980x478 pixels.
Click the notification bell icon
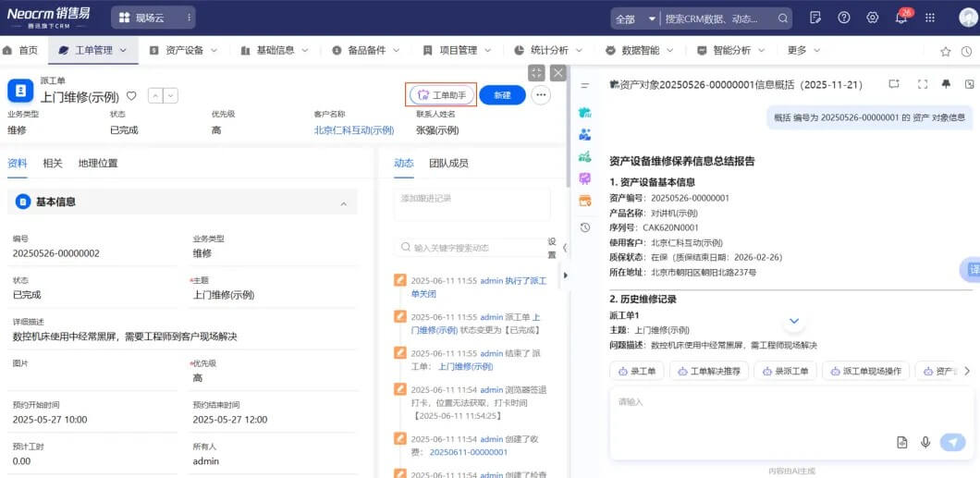[x=901, y=18]
